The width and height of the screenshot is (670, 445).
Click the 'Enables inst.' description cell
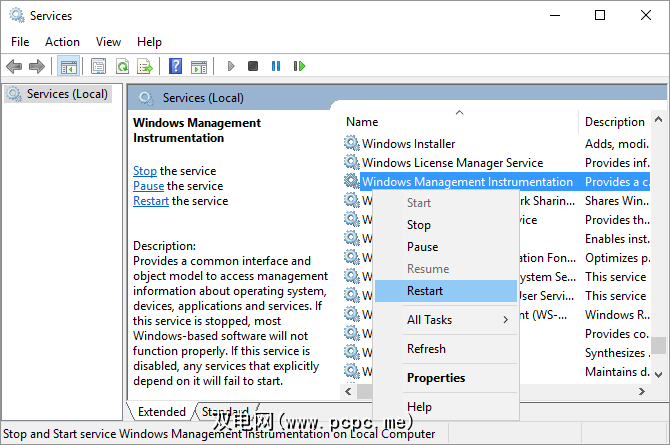pos(617,239)
